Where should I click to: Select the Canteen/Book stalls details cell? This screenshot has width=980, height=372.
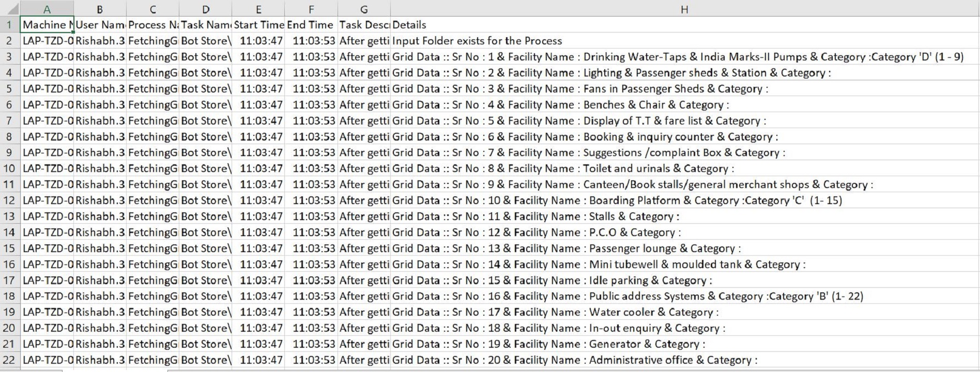click(684, 184)
